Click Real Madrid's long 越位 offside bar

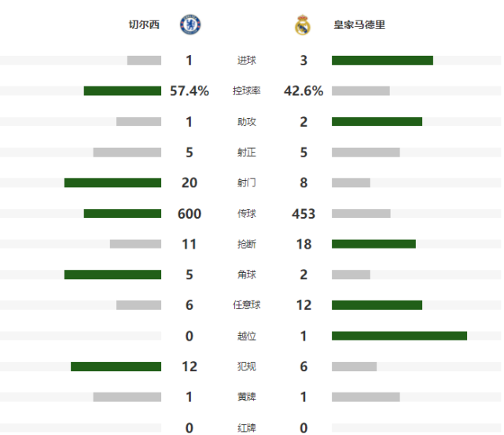point(399,336)
